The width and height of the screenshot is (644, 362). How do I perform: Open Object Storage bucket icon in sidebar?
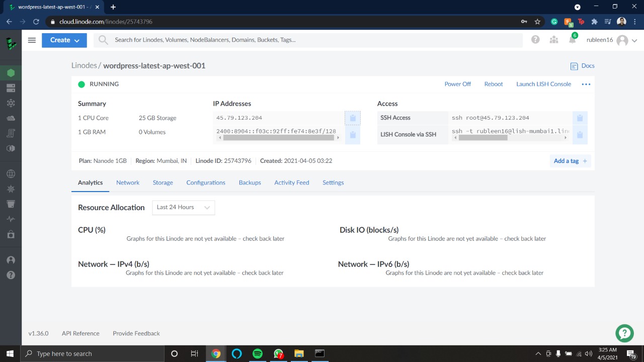(11, 204)
